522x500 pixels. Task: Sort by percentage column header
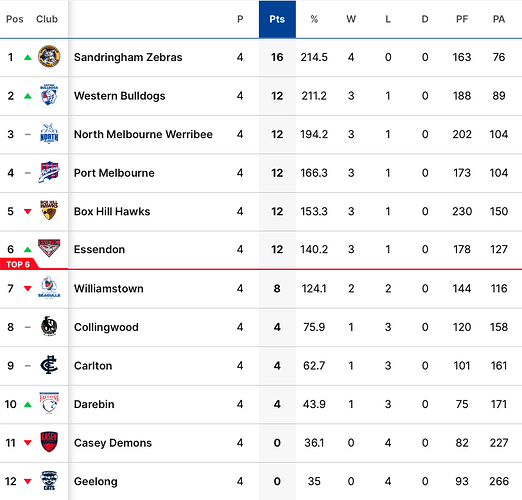point(314,19)
